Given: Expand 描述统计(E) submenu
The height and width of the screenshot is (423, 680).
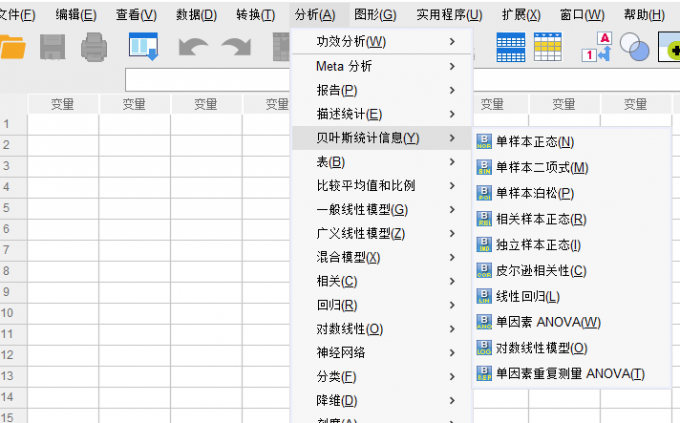Looking at the screenshot, I should point(382,114).
